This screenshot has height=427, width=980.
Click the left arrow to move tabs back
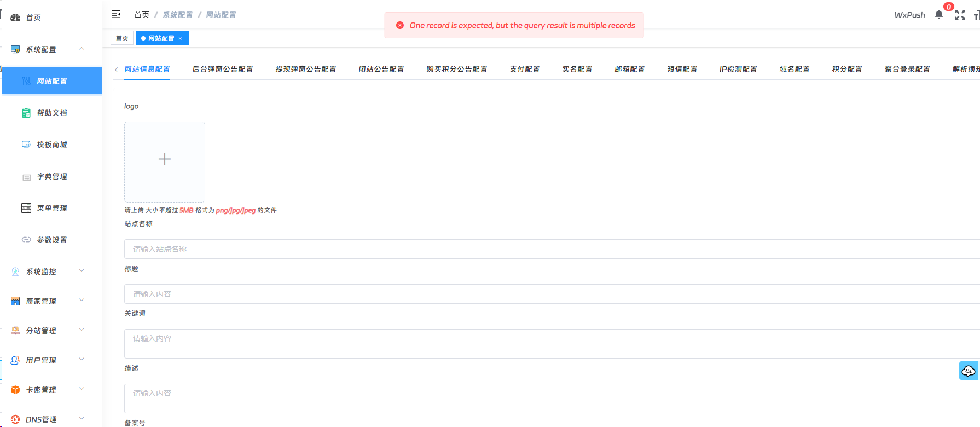117,70
